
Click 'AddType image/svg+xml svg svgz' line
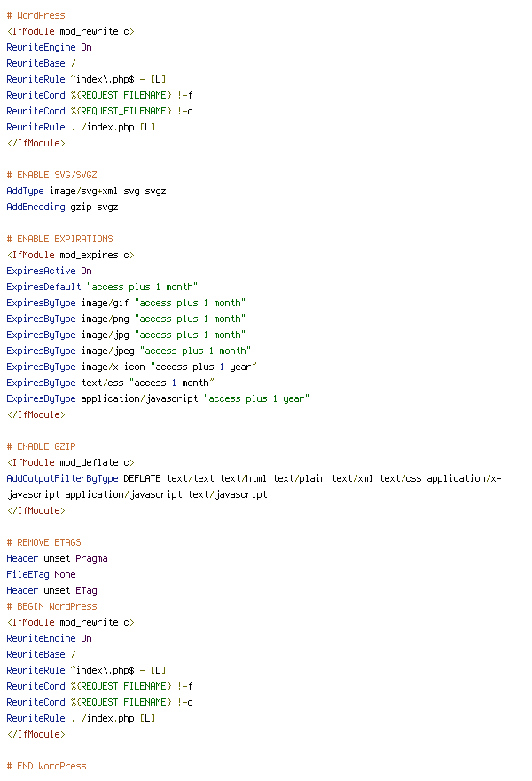click(86, 192)
